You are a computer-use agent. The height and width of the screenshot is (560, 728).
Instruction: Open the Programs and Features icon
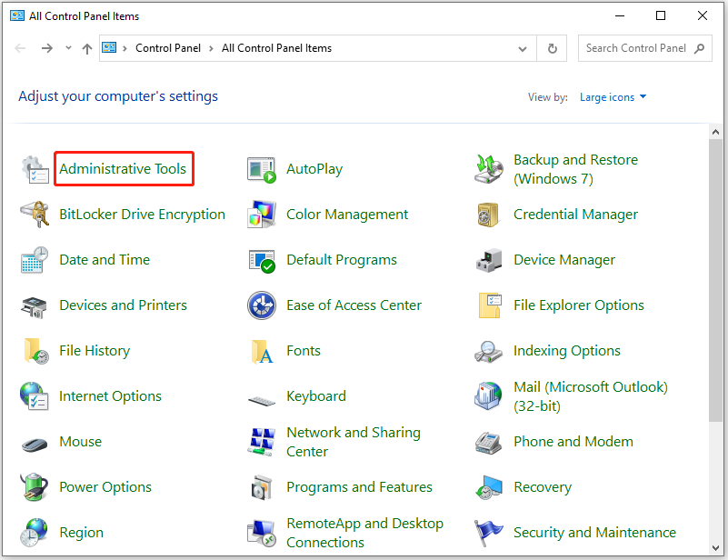pyautogui.click(x=262, y=487)
